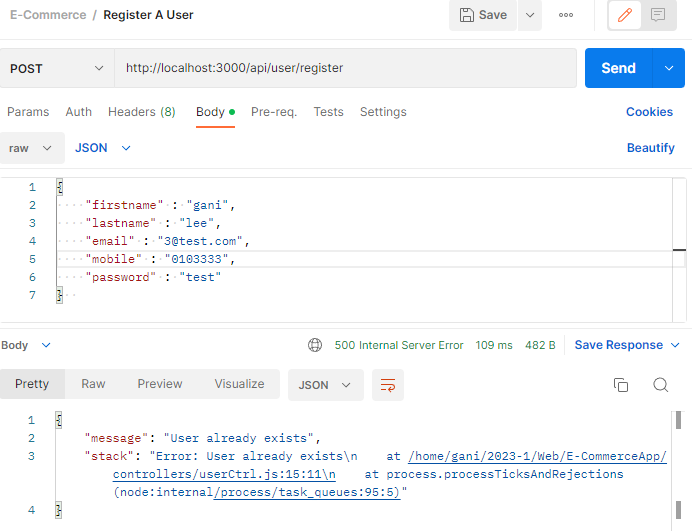Send the request

[x=618, y=68]
